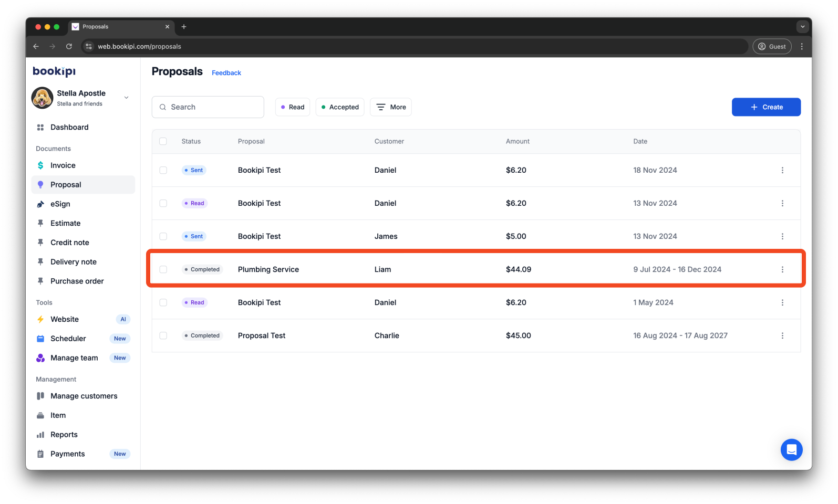Open Manage customers page

83,396
